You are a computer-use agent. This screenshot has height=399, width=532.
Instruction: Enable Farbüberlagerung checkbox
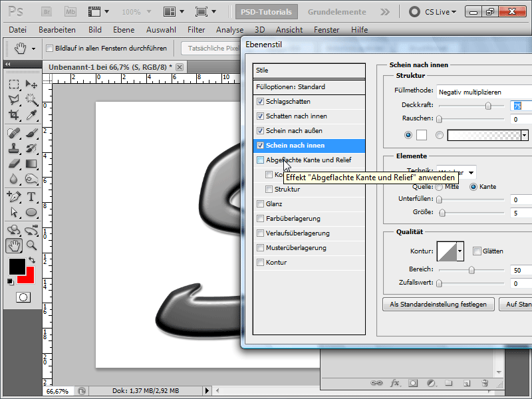pos(260,219)
